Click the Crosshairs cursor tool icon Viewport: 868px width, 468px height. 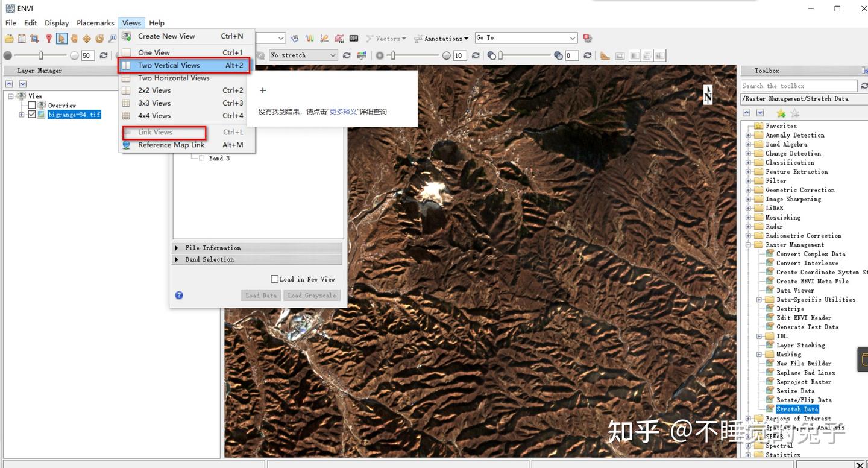[x=87, y=38]
